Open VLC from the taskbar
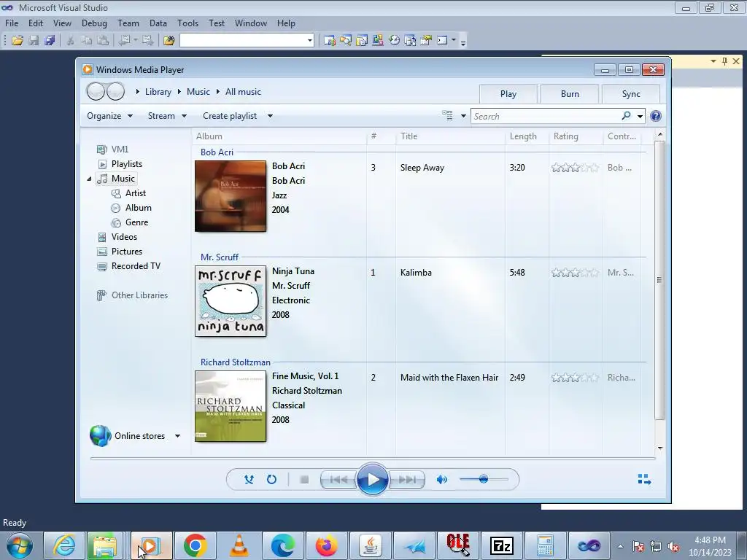This screenshot has height=560, width=747. pyautogui.click(x=239, y=545)
